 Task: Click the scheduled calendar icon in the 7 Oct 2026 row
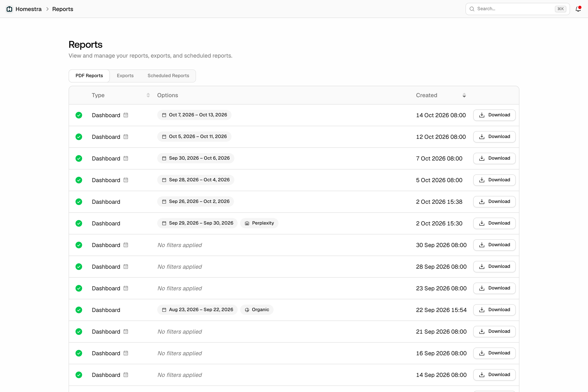tap(126, 158)
